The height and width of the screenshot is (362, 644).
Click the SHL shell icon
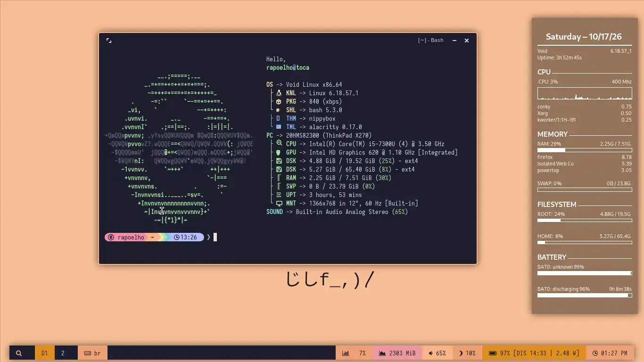point(279,110)
